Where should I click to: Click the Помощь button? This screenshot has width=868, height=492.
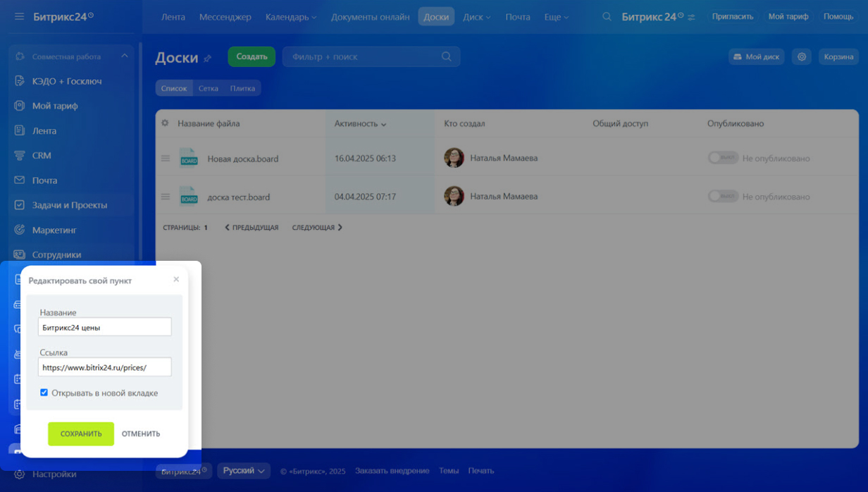tap(838, 16)
